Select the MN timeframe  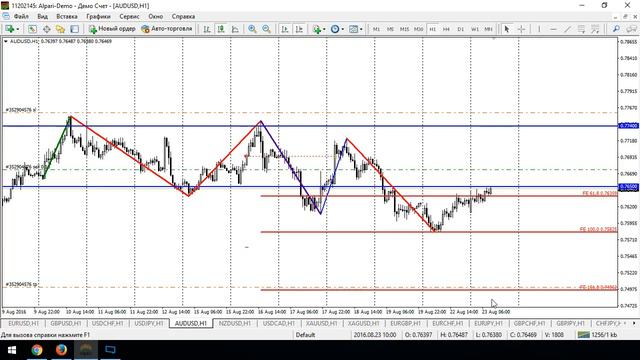coord(488,29)
